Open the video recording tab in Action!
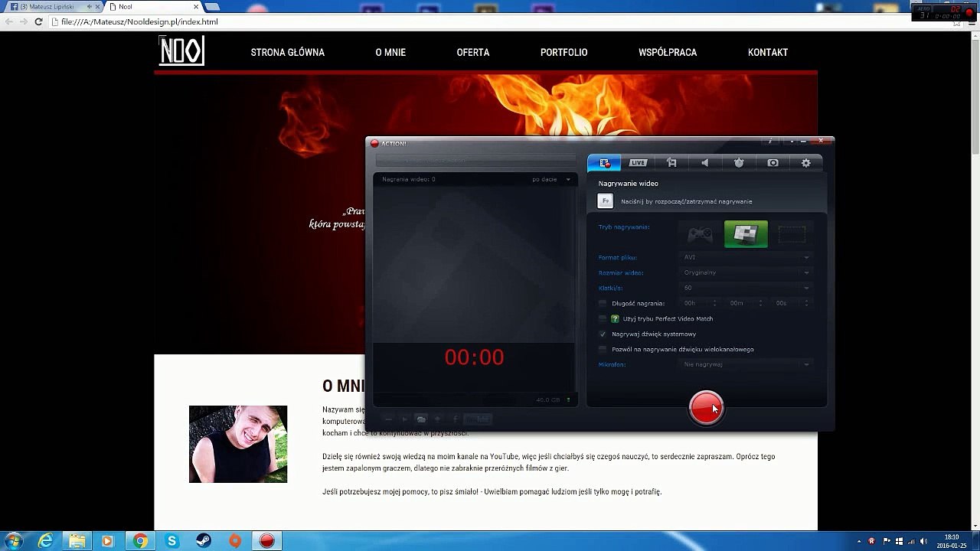The width and height of the screenshot is (980, 551). pyautogui.click(x=605, y=162)
